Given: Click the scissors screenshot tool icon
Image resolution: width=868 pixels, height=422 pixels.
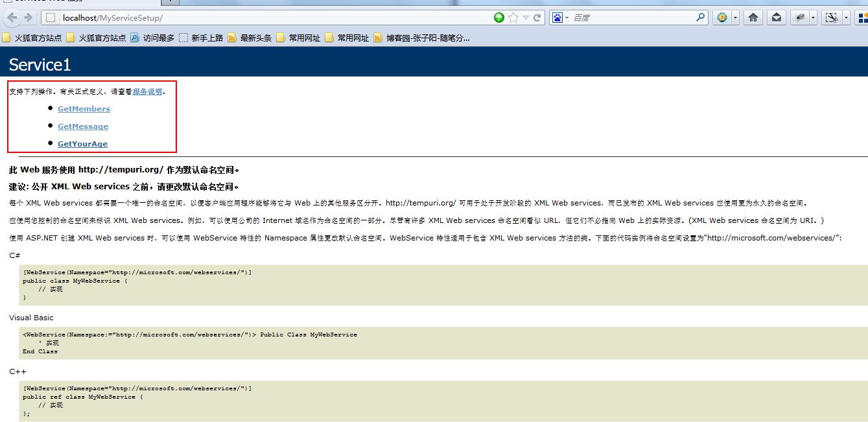Looking at the screenshot, I should click(x=831, y=18).
